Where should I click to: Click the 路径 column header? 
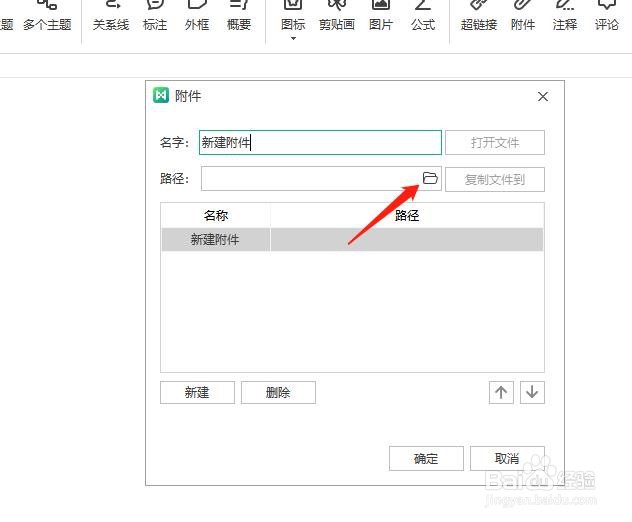coord(407,215)
